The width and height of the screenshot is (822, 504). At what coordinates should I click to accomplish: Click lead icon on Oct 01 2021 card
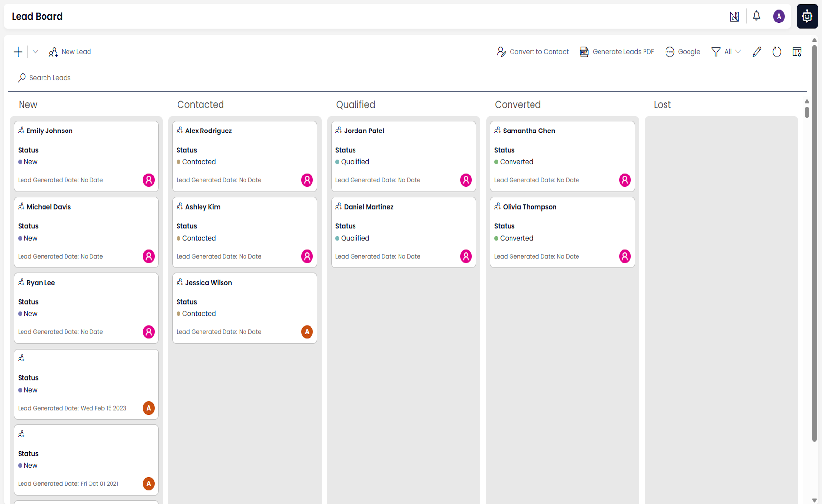click(x=21, y=434)
